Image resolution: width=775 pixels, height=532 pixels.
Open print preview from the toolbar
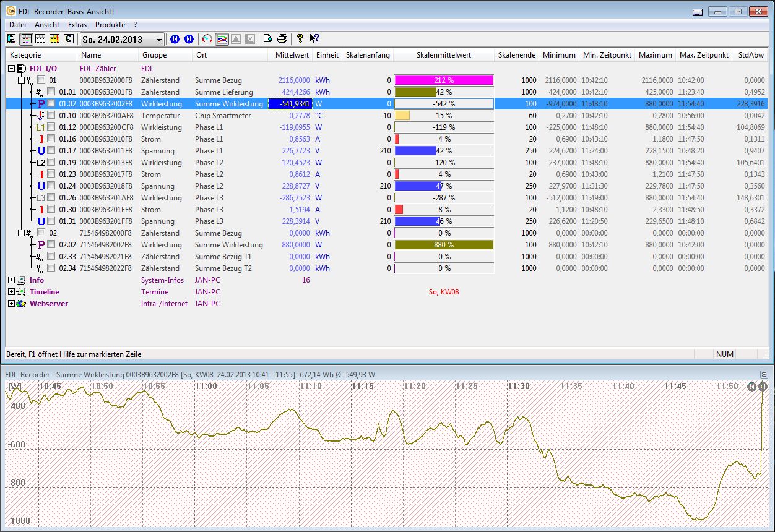click(x=267, y=39)
